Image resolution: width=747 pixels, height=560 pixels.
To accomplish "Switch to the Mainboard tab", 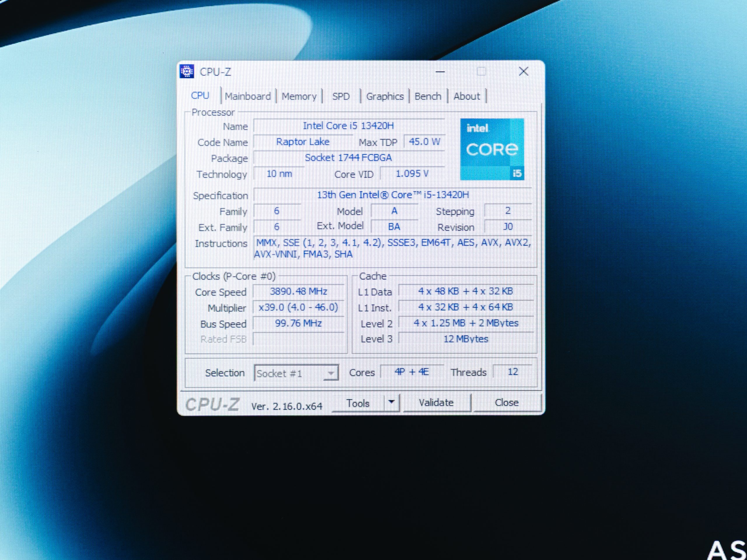I will (247, 97).
